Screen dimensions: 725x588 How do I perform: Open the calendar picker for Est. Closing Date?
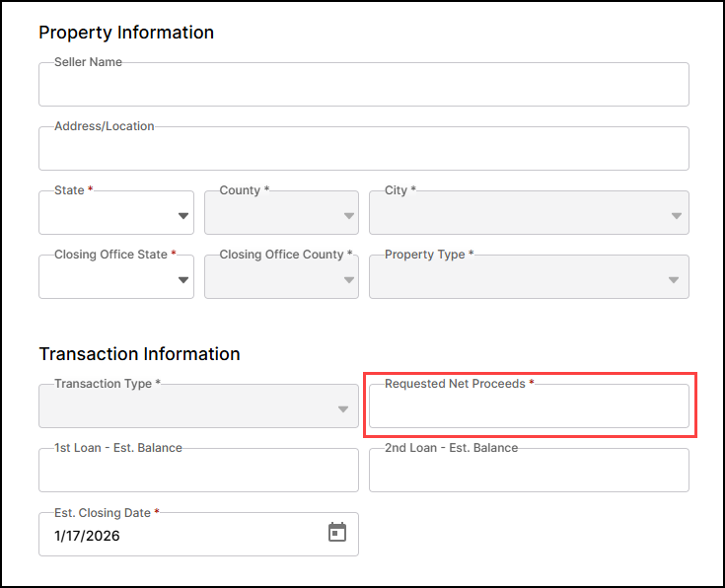pos(337,533)
